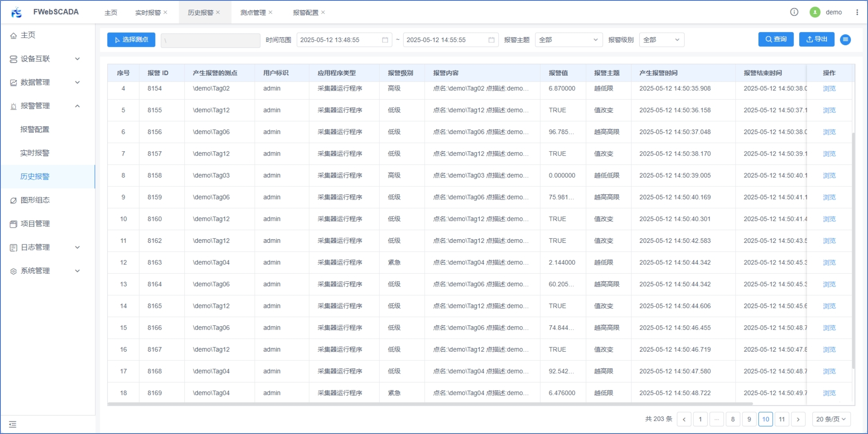This screenshot has width=868, height=434.
Task: Collapse sidebar with bottom-left fold icon
Action: (x=13, y=424)
